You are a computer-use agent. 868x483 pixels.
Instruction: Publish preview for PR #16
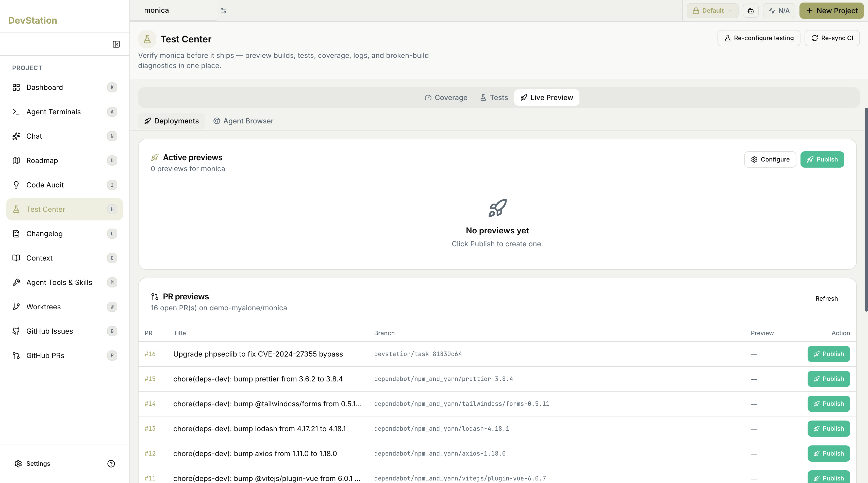click(829, 354)
